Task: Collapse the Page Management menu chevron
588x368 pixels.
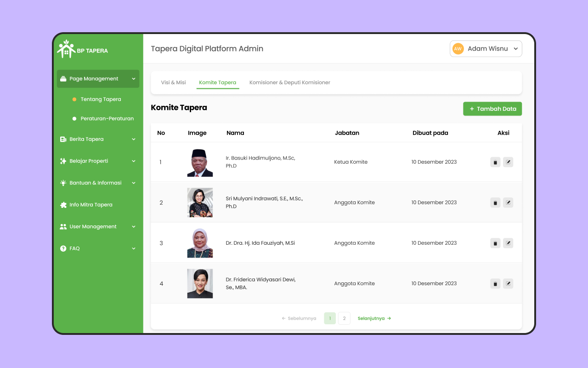Action: (134, 79)
